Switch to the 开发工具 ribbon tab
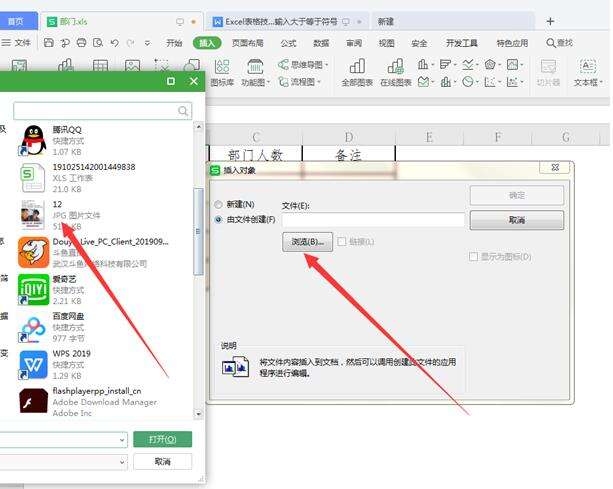This screenshot has height=489, width=613. click(462, 43)
